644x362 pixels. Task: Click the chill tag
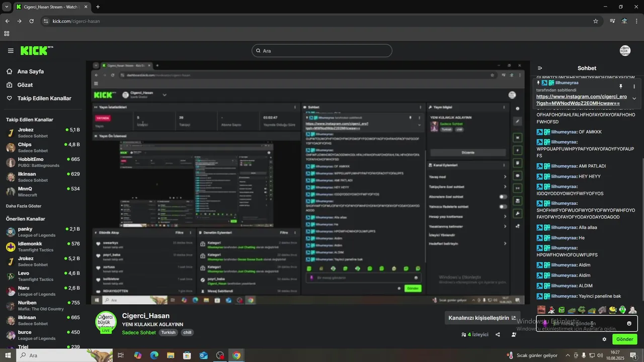[x=187, y=332]
